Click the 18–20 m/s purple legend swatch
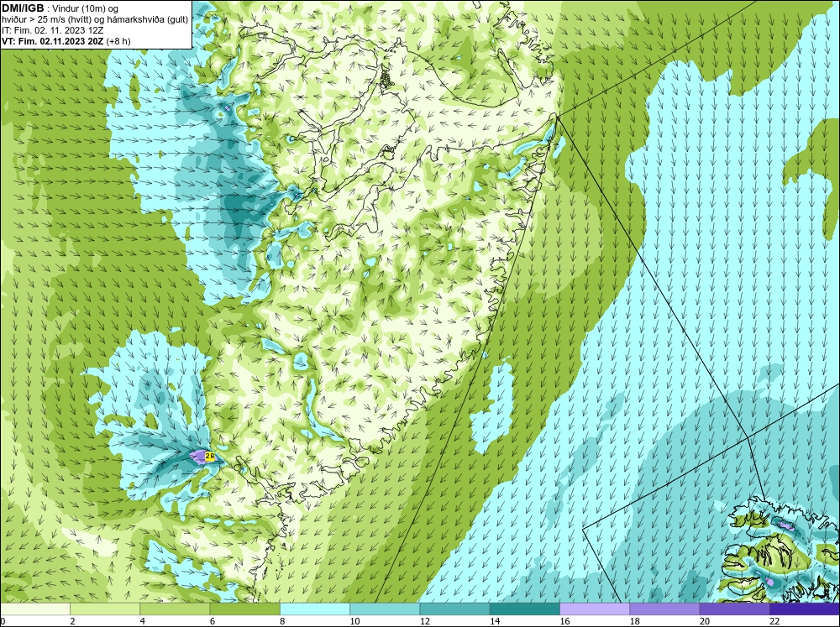 [664, 609]
